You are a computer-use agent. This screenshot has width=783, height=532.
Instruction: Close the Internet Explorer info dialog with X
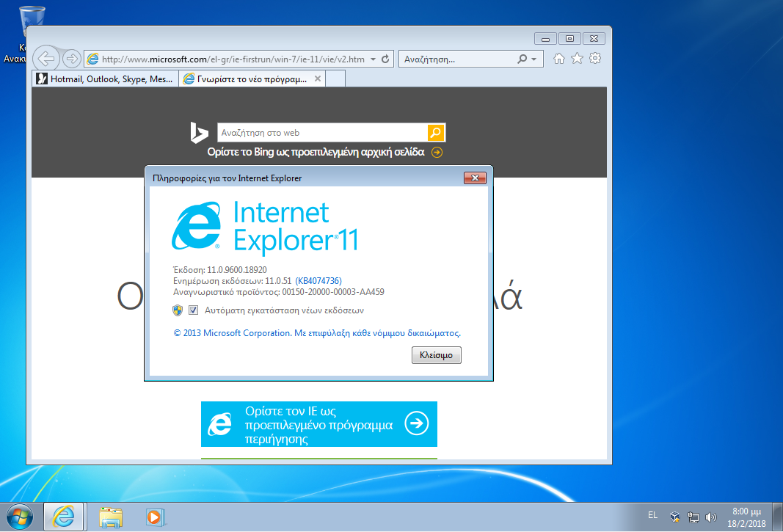[475, 178]
